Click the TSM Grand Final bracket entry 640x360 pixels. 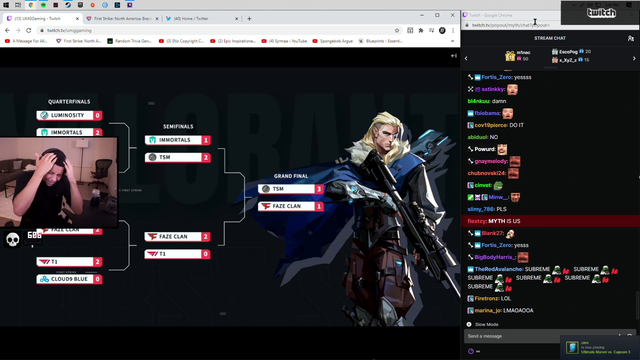[x=291, y=189]
